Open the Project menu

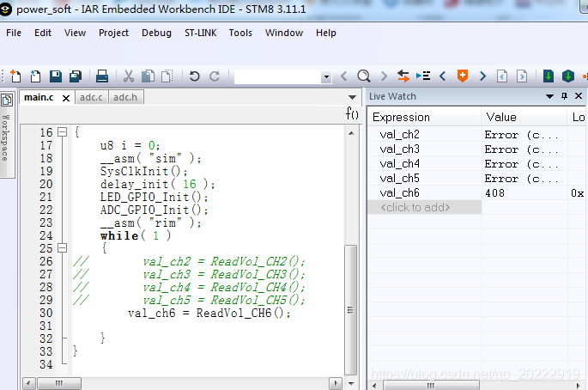point(113,33)
